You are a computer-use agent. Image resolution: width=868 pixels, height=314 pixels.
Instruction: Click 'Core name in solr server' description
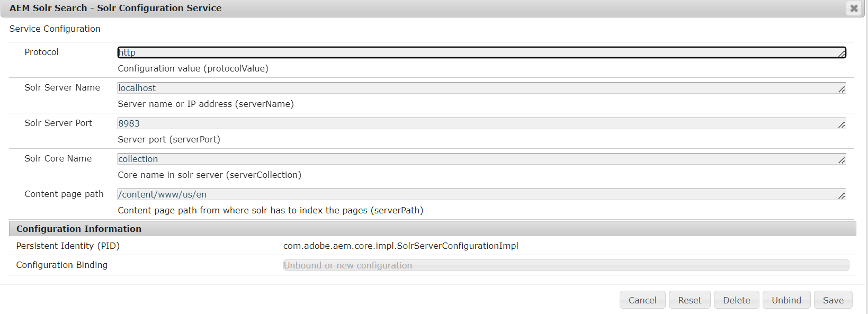[210, 175]
